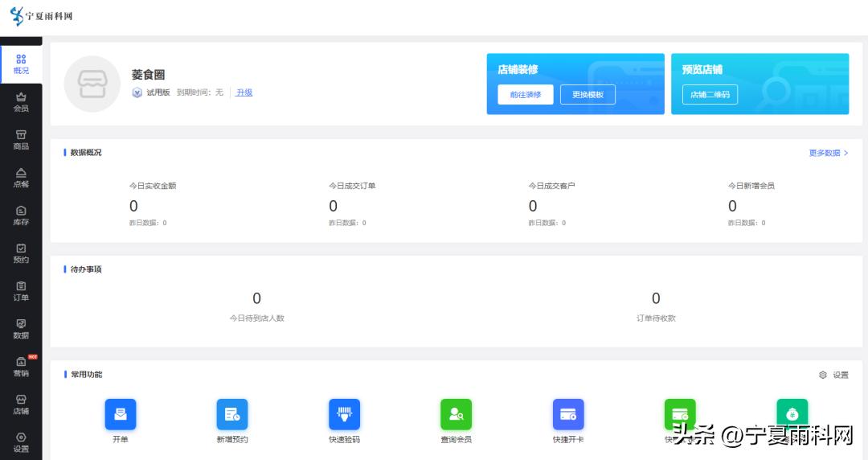Open the 营销 section marked HOT
Image resolution: width=868 pixels, height=460 pixels.
click(x=21, y=366)
